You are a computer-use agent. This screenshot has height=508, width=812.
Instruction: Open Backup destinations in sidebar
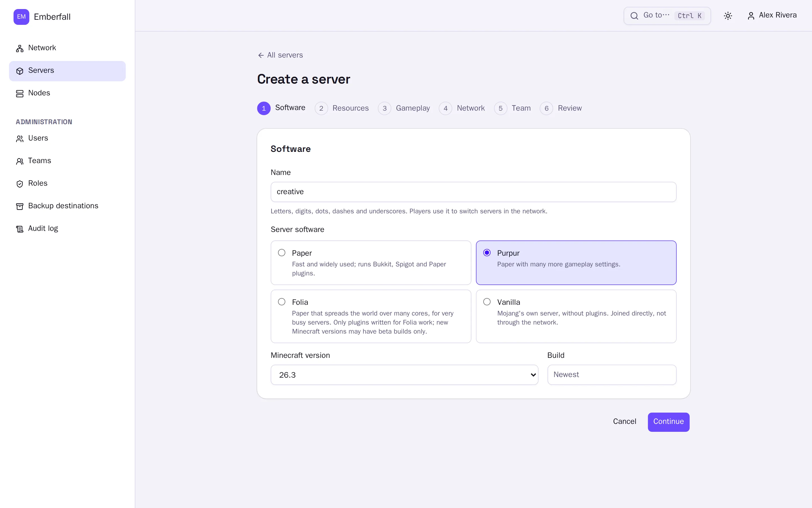click(x=67, y=206)
